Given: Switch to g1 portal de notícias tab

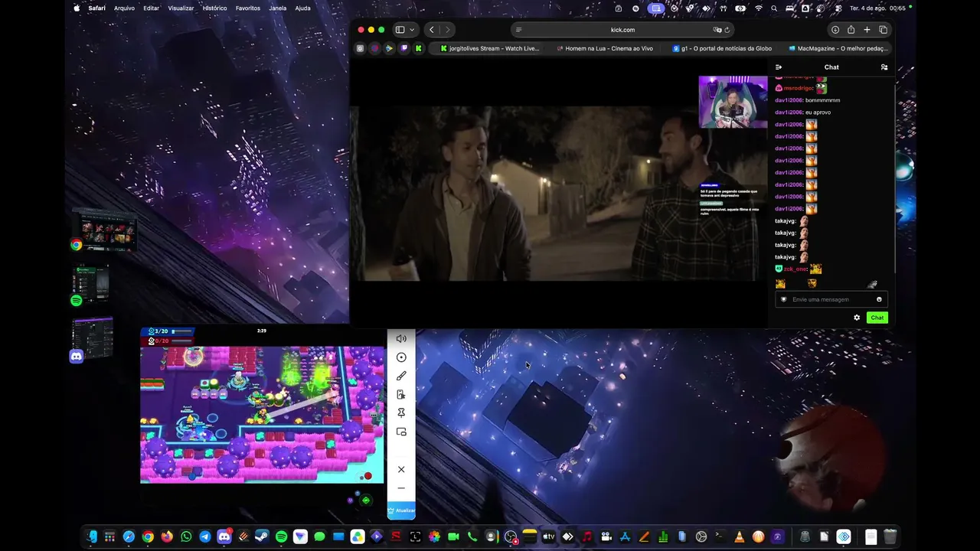Looking at the screenshot, I should click(x=721, y=48).
